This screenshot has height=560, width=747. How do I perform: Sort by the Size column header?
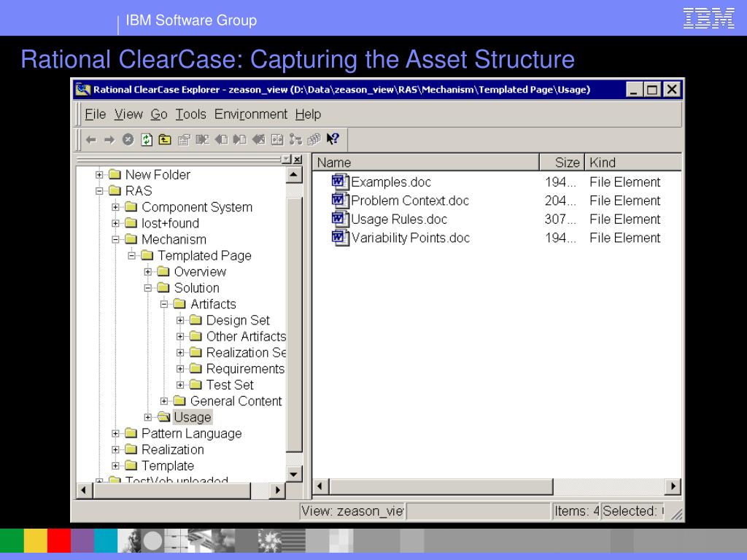click(562, 163)
